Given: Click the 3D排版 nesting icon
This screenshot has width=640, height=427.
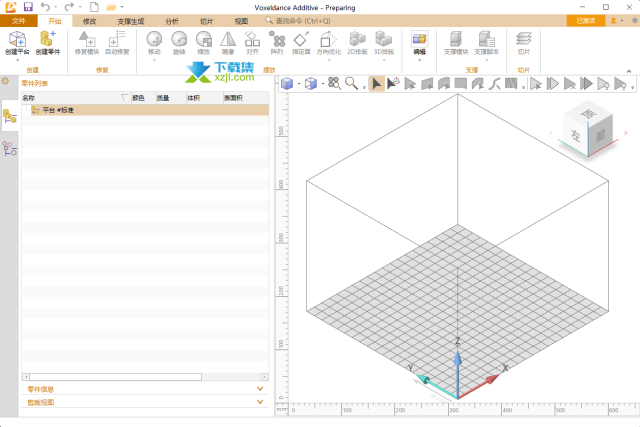Looking at the screenshot, I should point(384,39).
